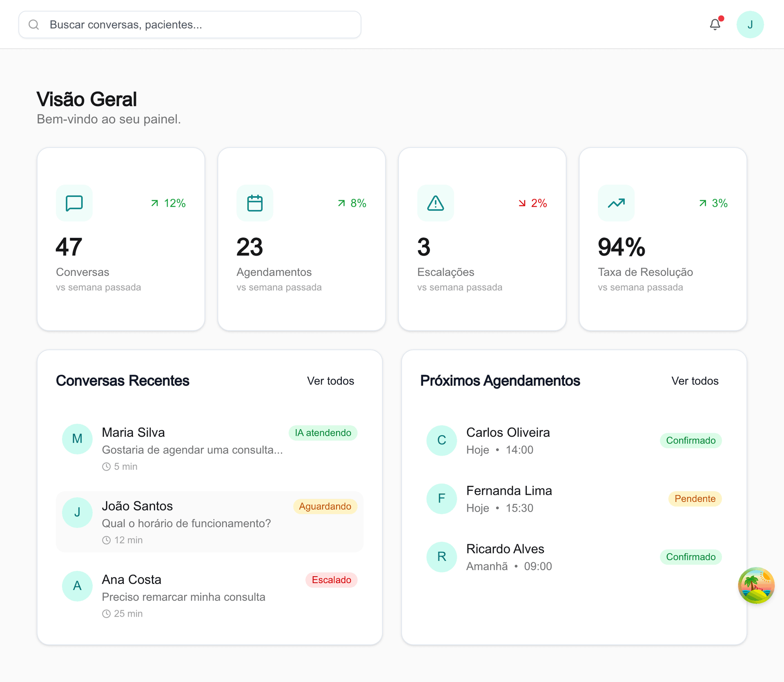Click Ver todos in Conversas Recentes
This screenshot has height=682, width=784.
pyautogui.click(x=330, y=381)
